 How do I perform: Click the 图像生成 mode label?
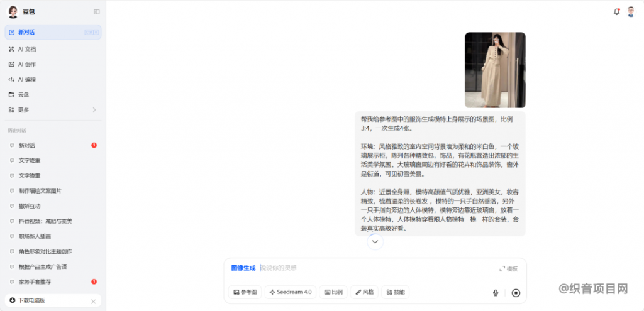pos(243,268)
